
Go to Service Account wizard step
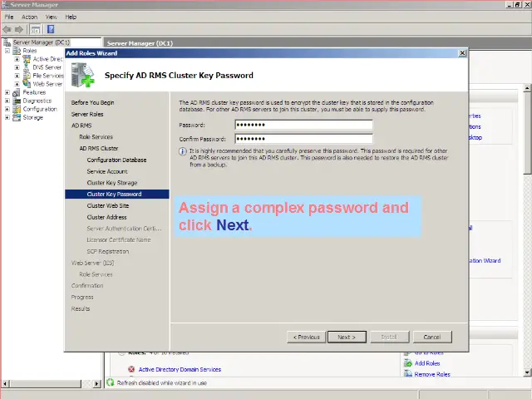click(x=107, y=171)
